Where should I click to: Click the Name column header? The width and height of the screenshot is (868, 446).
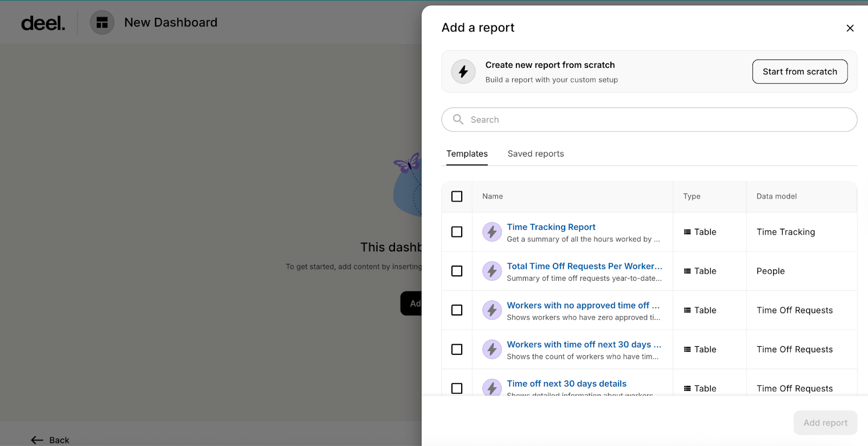pos(493,196)
